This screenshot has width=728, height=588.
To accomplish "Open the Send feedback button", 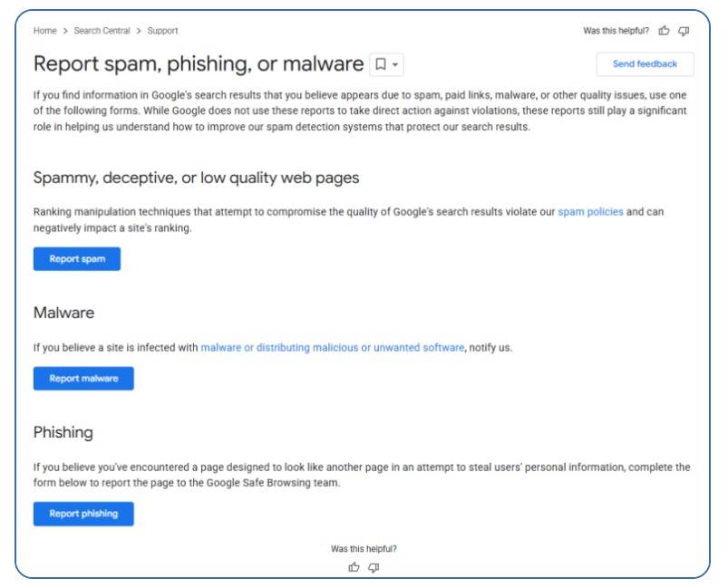I will point(645,64).
